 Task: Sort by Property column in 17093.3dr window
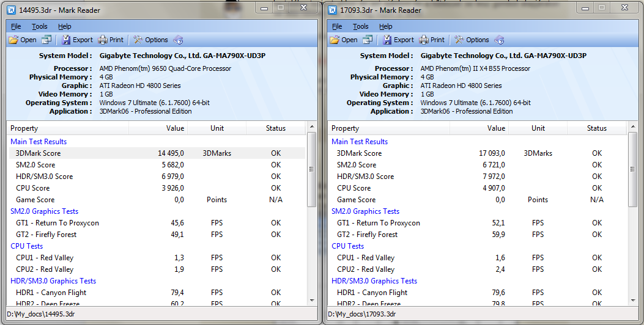pyautogui.click(x=389, y=128)
